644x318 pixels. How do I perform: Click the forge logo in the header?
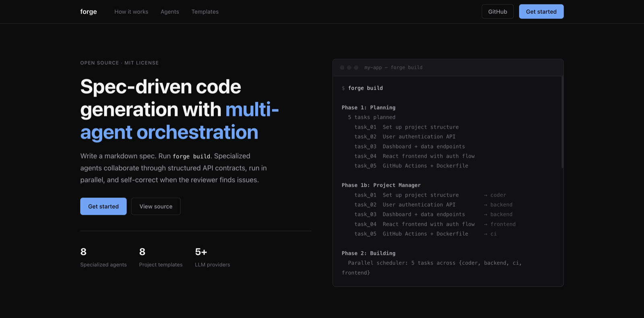(x=89, y=12)
